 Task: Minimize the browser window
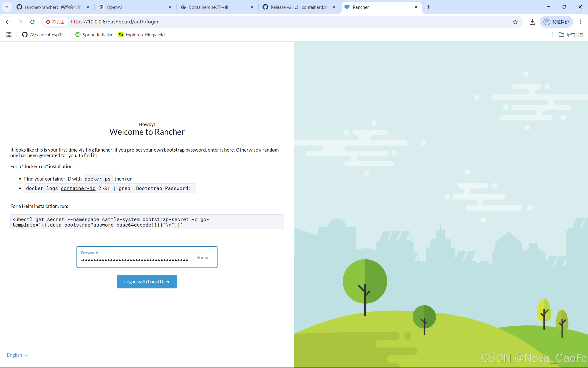[x=548, y=7]
